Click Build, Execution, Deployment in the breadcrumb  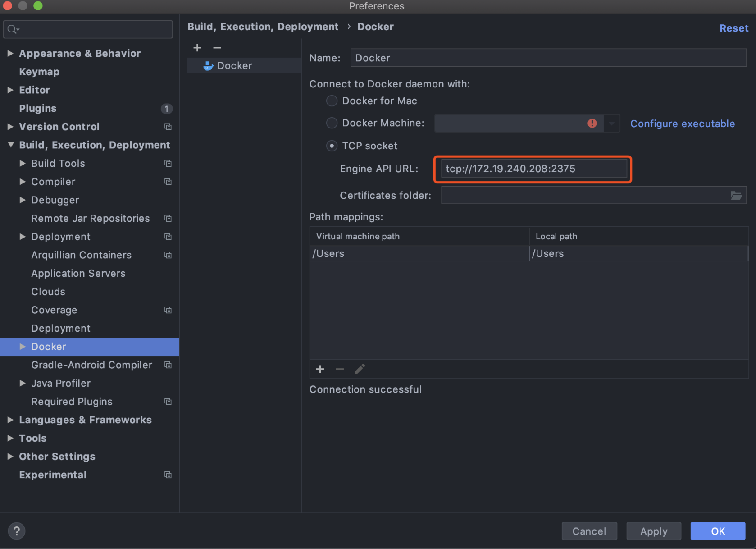(263, 27)
